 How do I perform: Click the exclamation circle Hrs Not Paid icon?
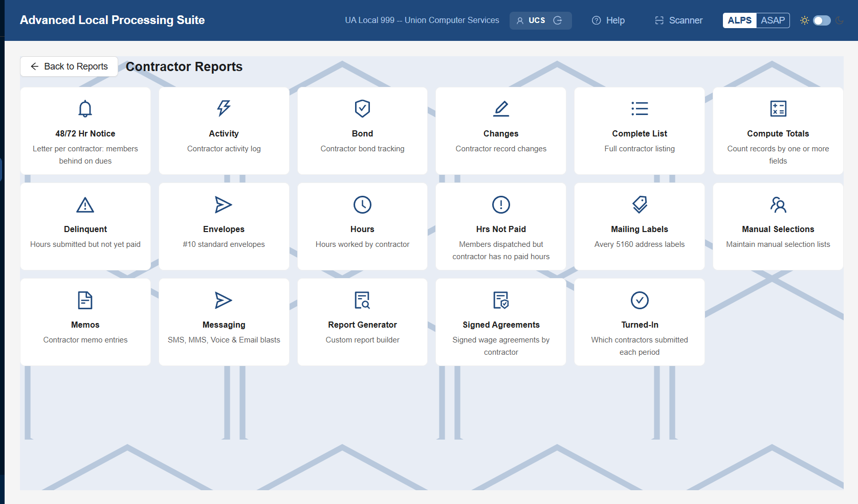[501, 204]
